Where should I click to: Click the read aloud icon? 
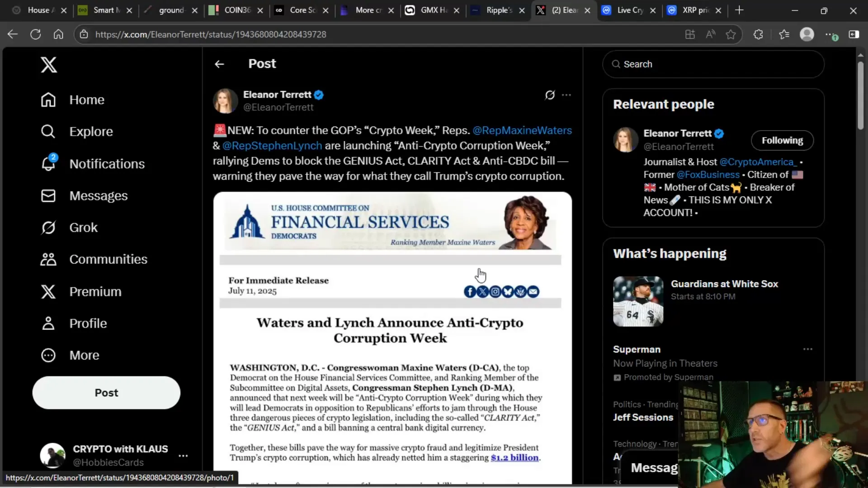pyautogui.click(x=711, y=34)
